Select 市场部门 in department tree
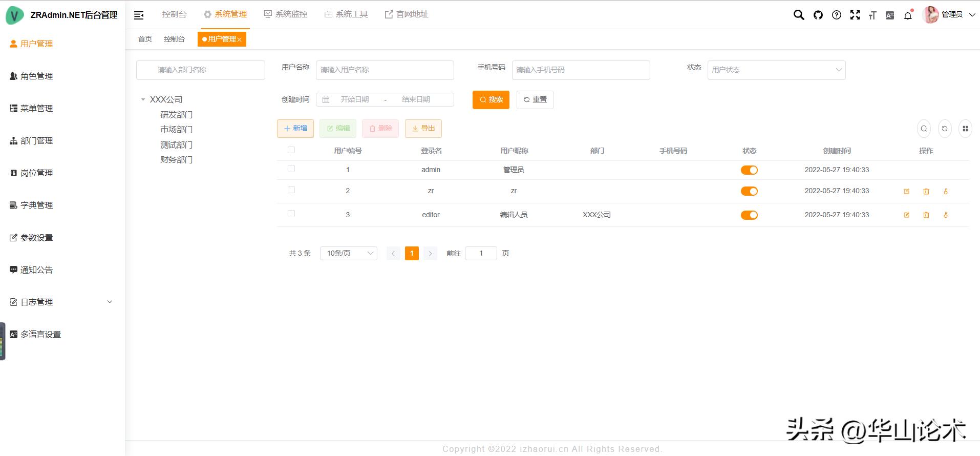The width and height of the screenshot is (980, 456). (176, 130)
